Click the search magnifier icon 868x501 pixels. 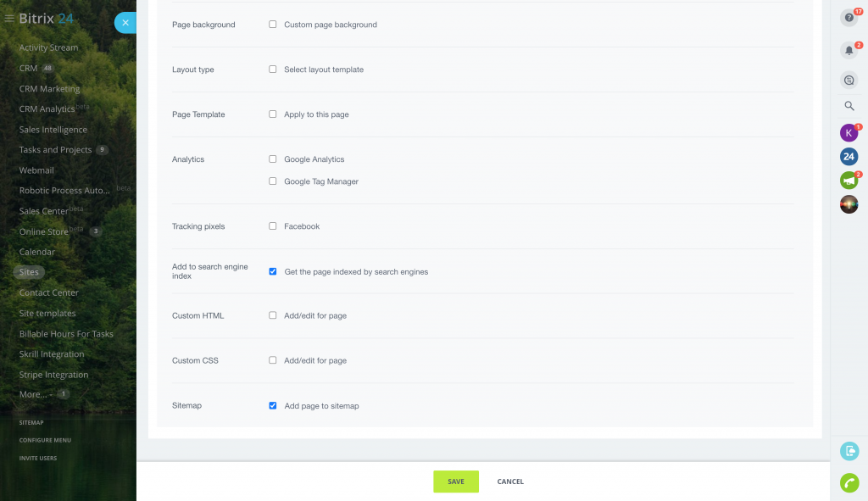(849, 106)
